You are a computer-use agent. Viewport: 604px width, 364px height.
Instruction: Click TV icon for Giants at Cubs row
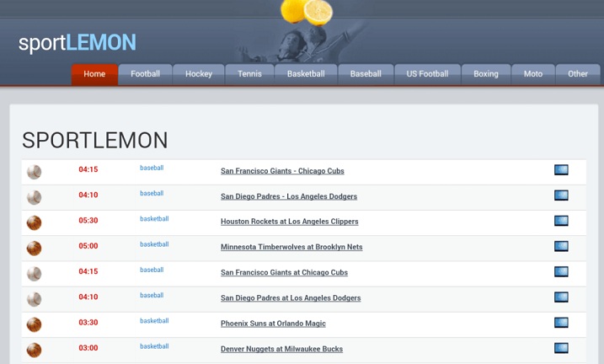[561, 271]
